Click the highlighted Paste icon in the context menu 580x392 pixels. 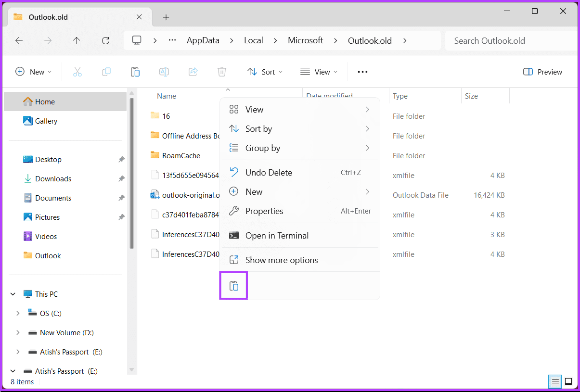click(x=233, y=285)
